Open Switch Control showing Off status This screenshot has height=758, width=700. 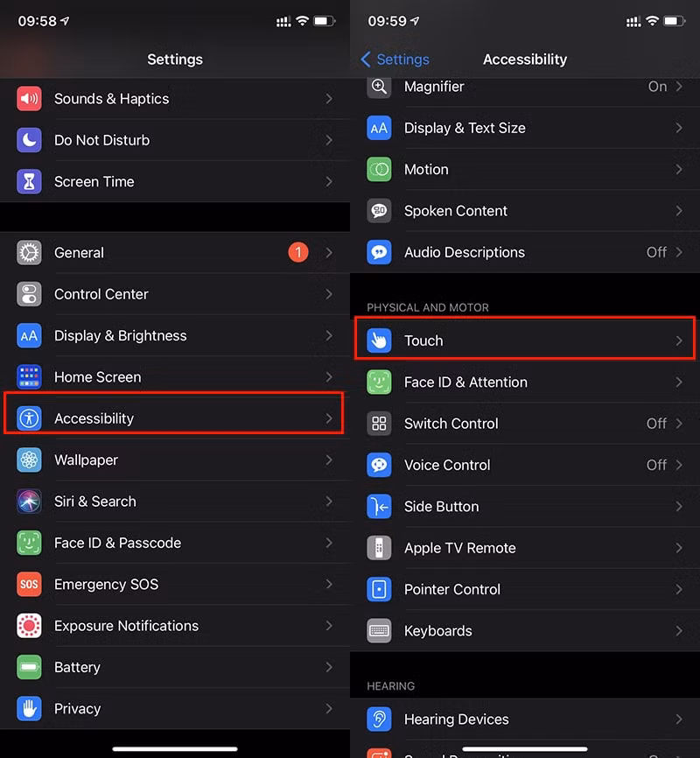pos(525,424)
